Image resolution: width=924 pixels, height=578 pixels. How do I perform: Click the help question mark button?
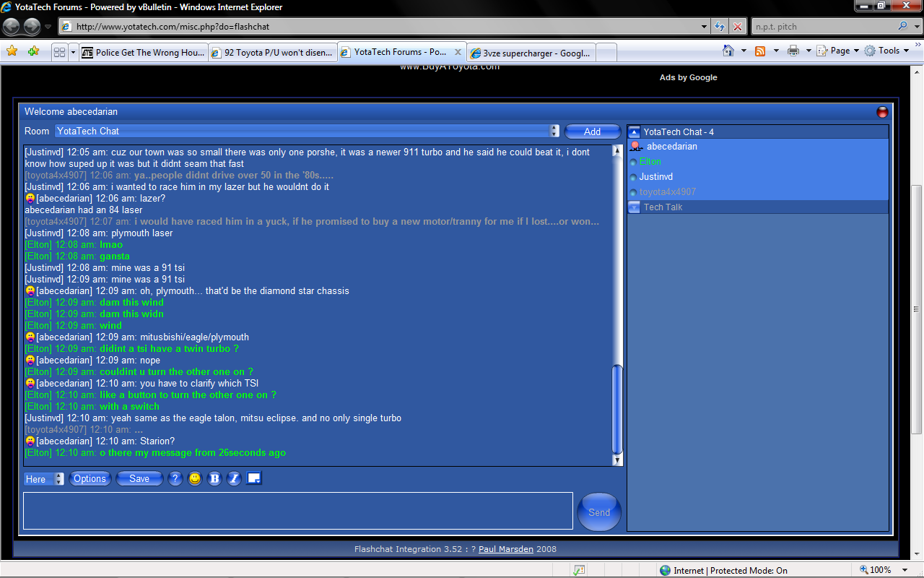[x=175, y=478]
